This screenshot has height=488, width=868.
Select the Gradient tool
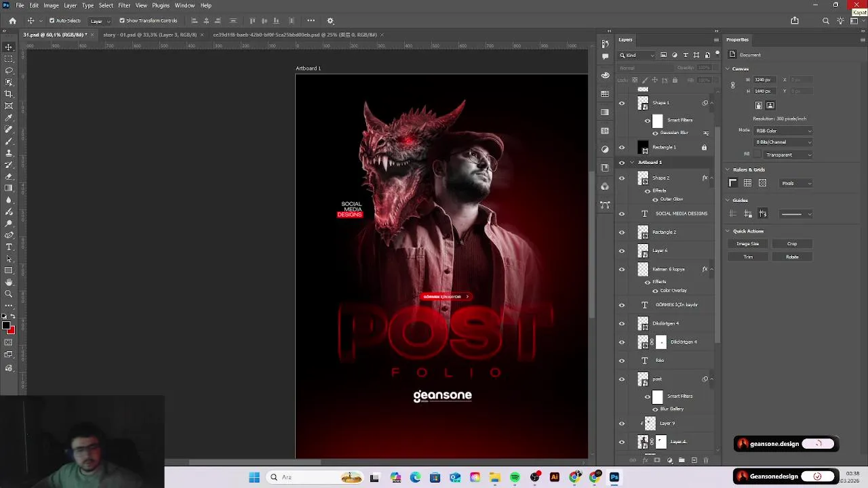tap(9, 188)
